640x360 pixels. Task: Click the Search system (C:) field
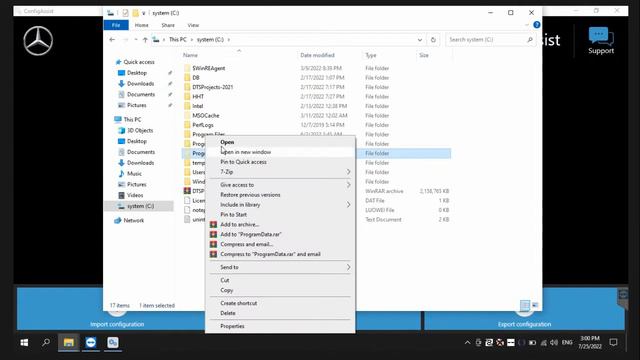point(490,40)
